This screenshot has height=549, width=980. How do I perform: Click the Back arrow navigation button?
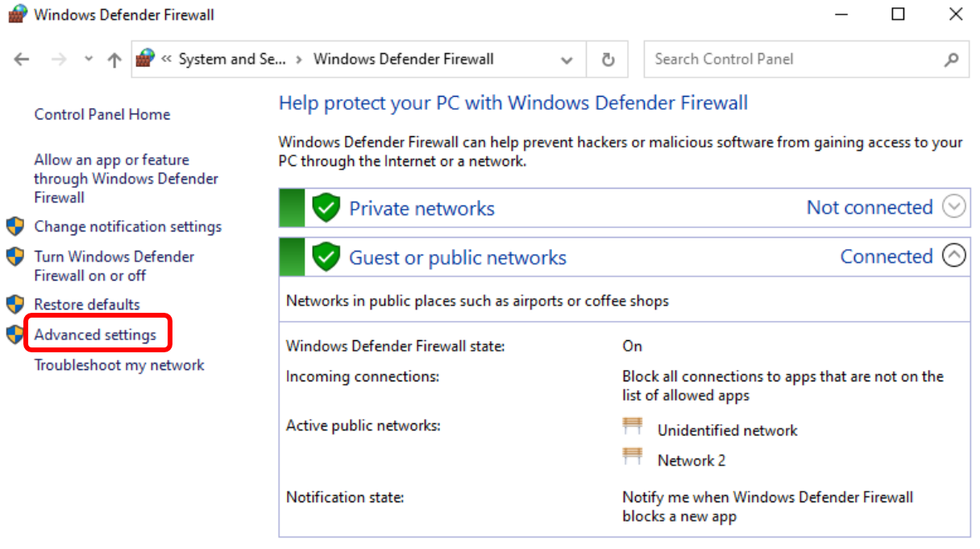(x=22, y=60)
